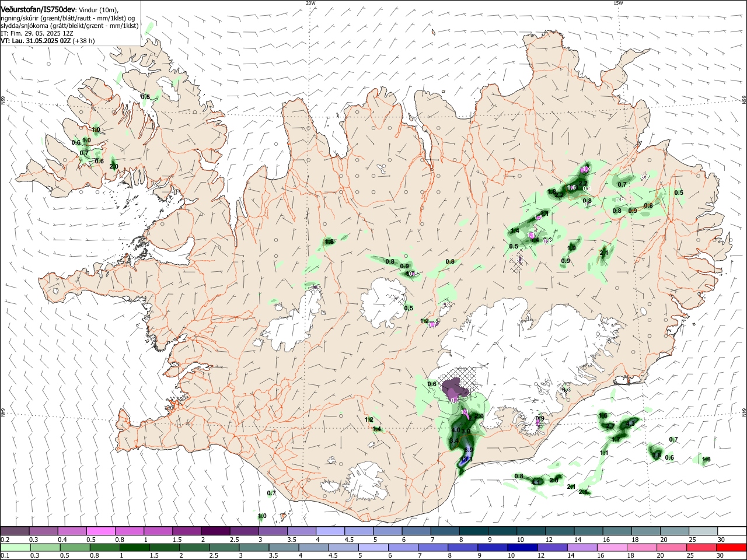The height and width of the screenshot is (560, 747).
Task: Click the 15W longitude label
Action: [618, 3]
